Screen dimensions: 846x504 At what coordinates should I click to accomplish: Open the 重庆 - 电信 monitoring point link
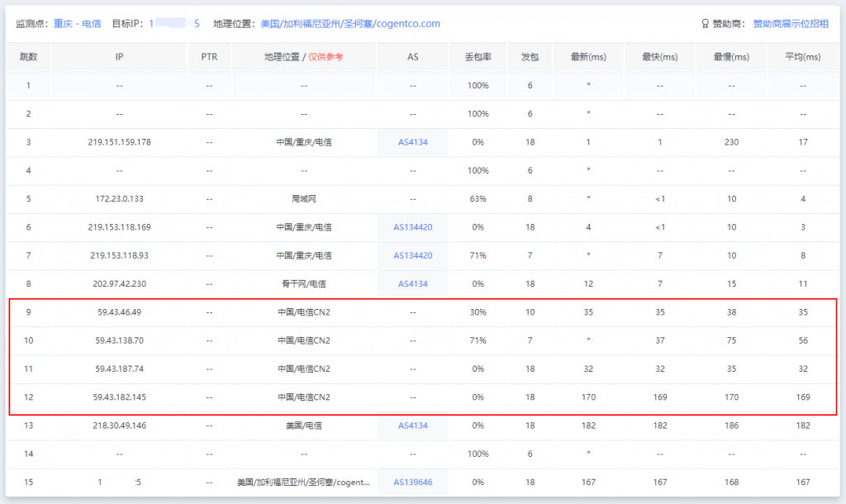coord(77,24)
